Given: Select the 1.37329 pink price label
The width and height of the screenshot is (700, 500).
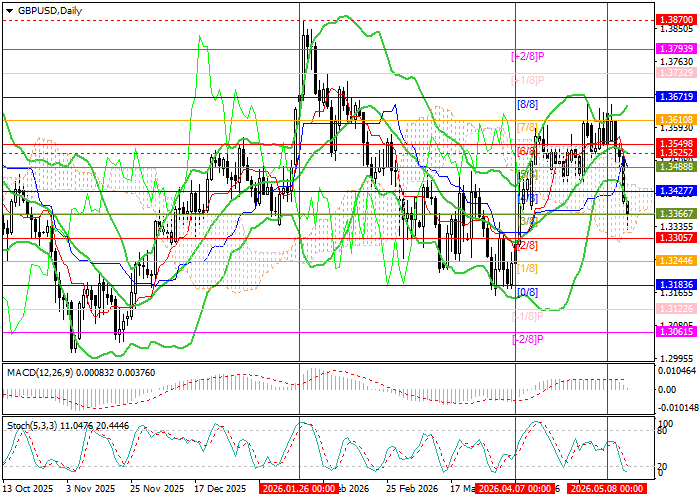Looking at the screenshot, I should 678,73.
